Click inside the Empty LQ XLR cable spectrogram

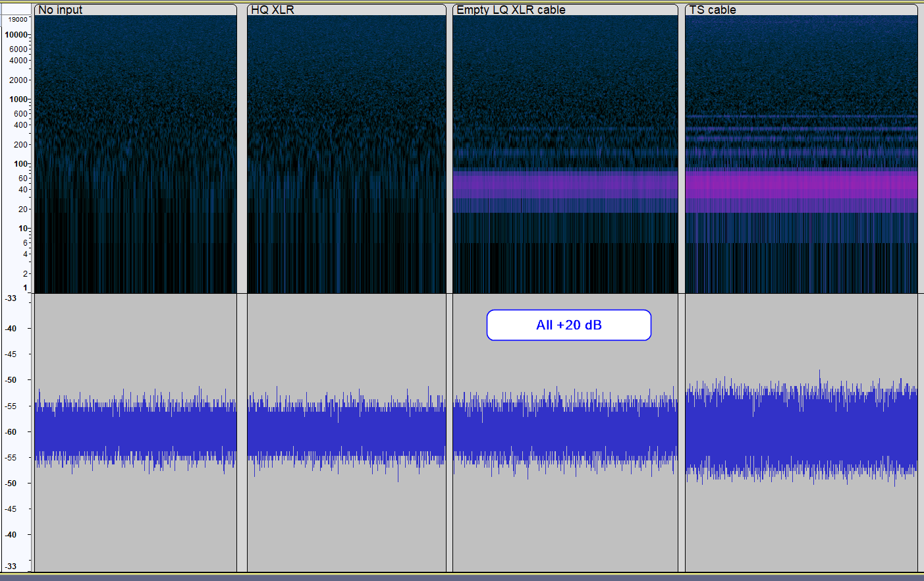pyautogui.click(x=565, y=154)
